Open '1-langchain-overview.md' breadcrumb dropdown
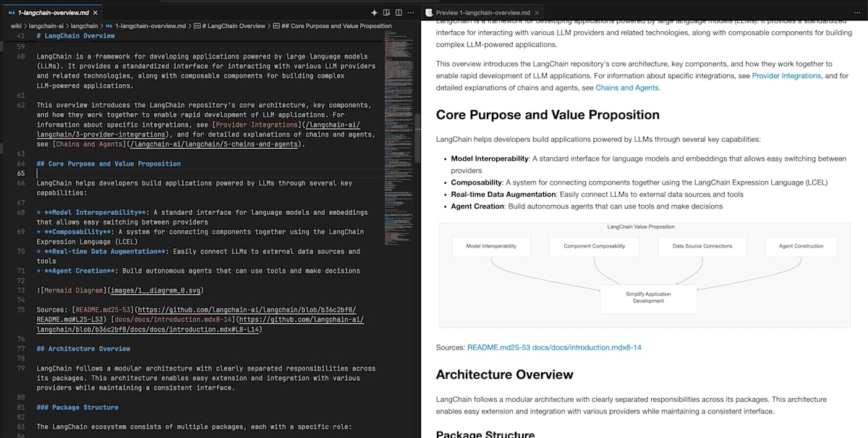868x438 pixels. point(150,26)
